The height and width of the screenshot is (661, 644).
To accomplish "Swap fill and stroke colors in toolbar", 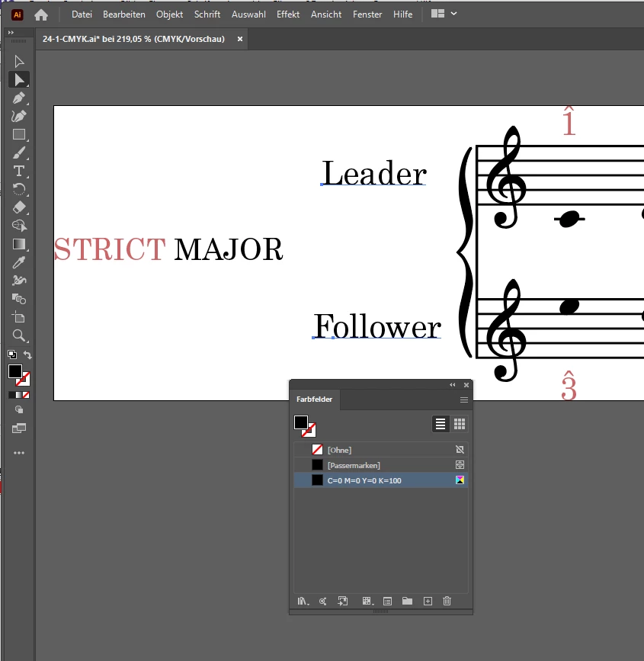I will (27, 355).
